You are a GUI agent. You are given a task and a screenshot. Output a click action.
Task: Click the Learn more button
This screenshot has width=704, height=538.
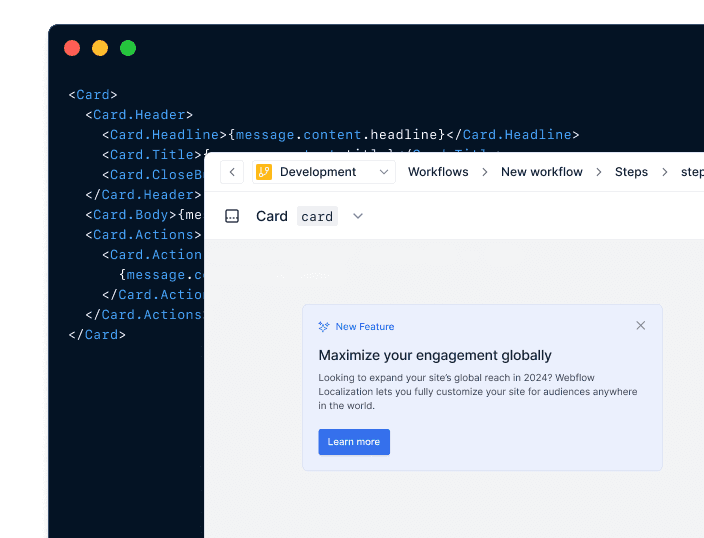354,442
